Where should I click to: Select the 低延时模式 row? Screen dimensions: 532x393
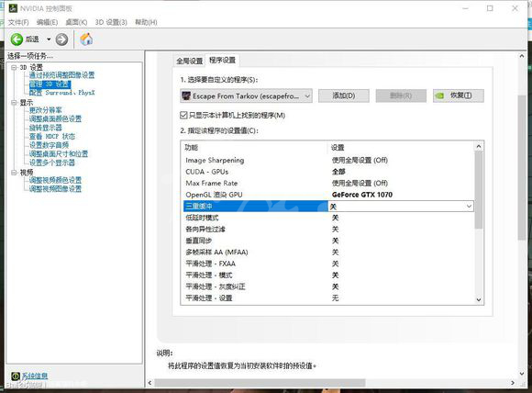(x=328, y=218)
